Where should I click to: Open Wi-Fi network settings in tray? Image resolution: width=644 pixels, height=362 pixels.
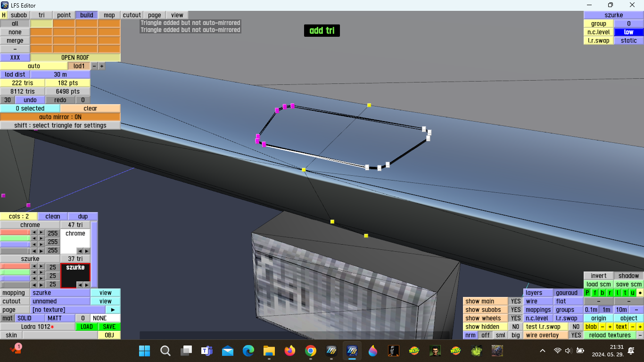pos(558,351)
